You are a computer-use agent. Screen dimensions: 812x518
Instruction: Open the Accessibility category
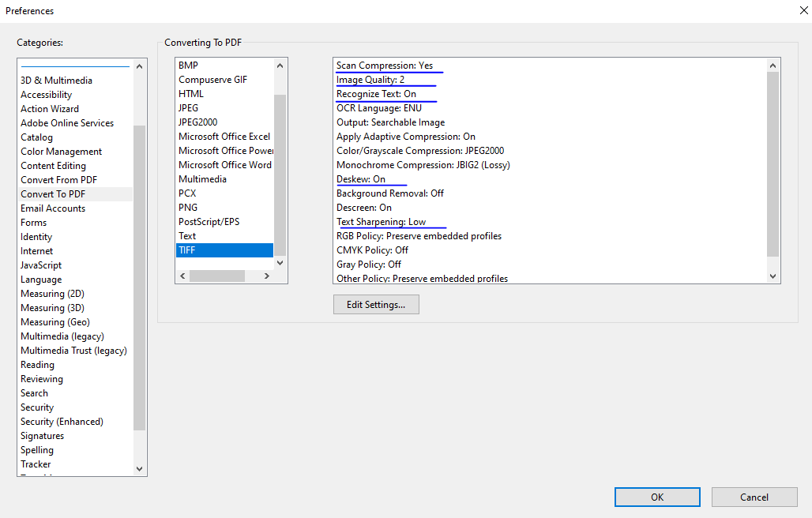pyautogui.click(x=46, y=95)
